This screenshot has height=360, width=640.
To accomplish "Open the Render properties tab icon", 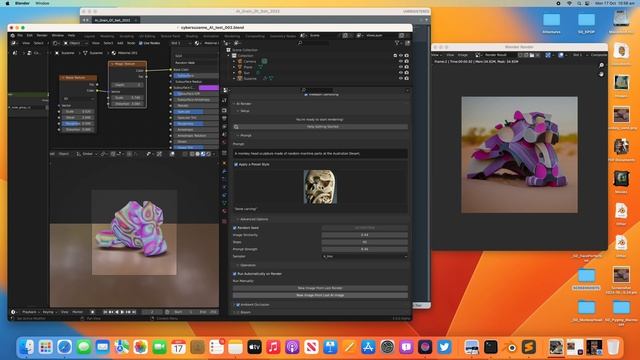I will (x=225, y=110).
